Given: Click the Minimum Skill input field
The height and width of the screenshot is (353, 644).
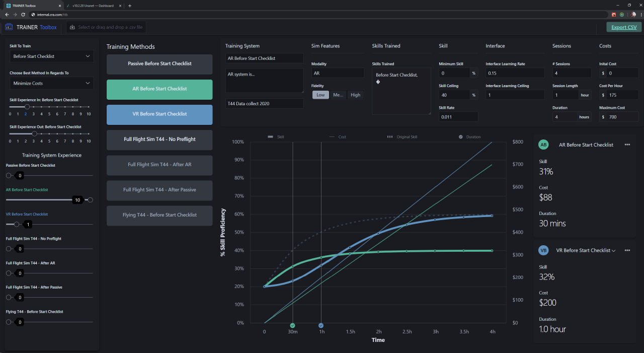Looking at the screenshot, I should [454, 73].
